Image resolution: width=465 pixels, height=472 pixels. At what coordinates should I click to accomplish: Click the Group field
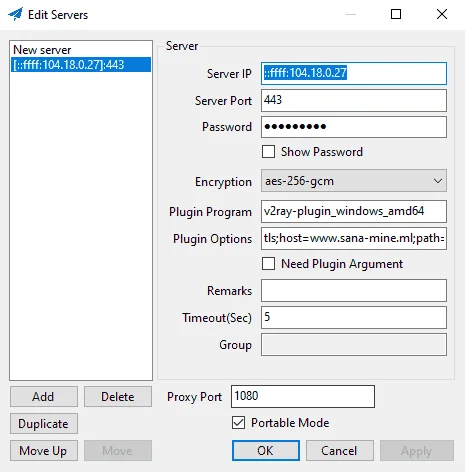click(354, 345)
